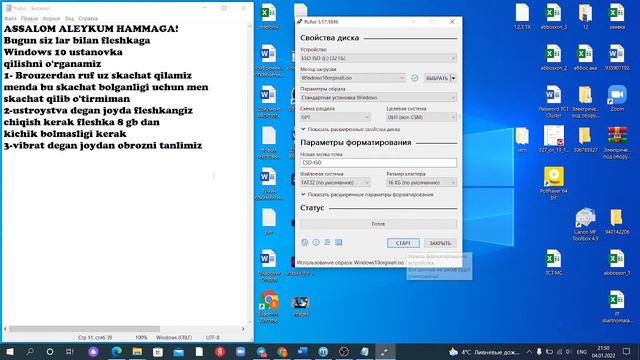Open weather widget on taskbar
Screen dimensions: 640x360
pos(484,352)
